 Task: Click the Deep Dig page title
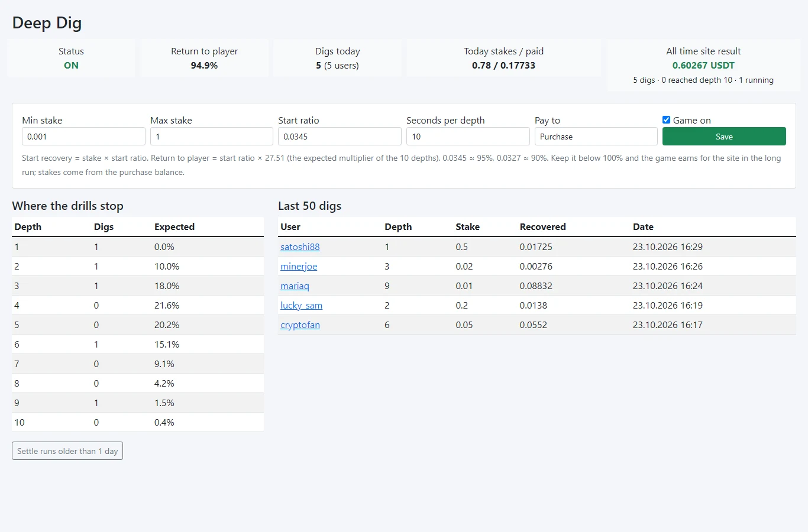47,23
